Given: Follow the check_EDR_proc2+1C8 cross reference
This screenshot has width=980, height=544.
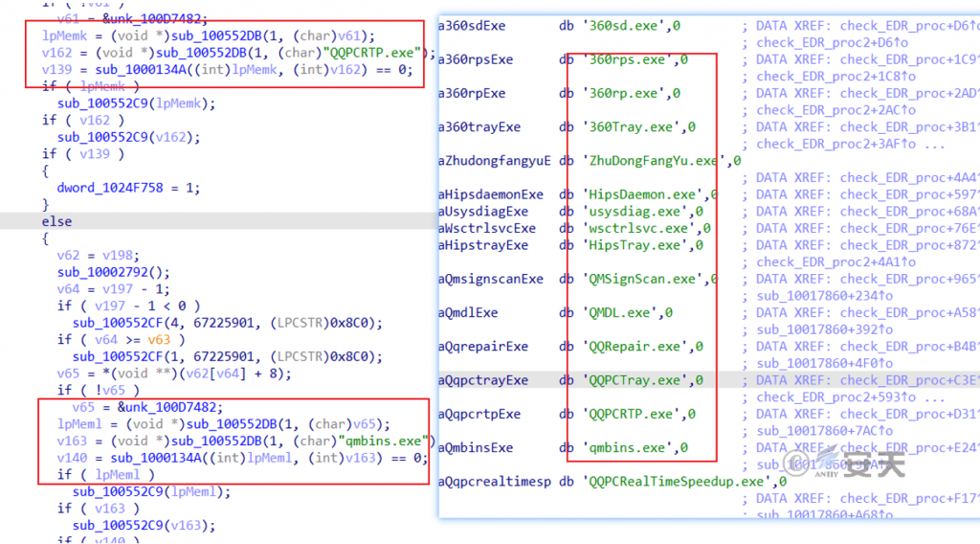Looking at the screenshot, I should (x=836, y=77).
